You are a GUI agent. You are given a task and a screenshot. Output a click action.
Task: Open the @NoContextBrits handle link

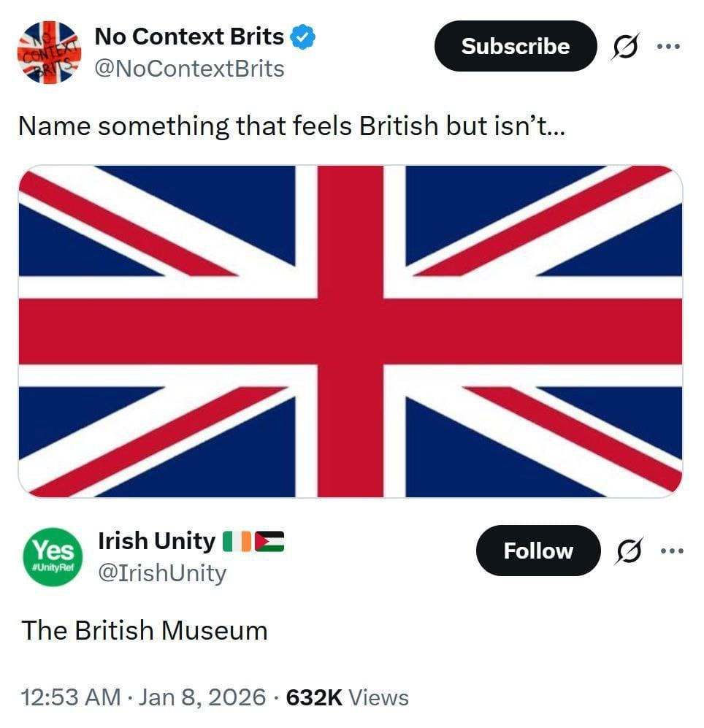click(x=190, y=69)
